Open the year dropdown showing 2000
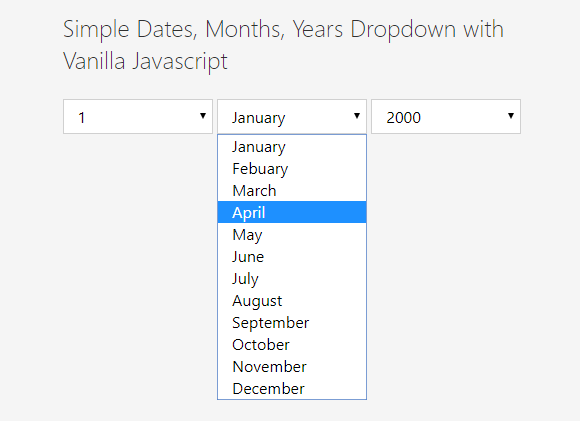The image size is (580, 421). pos(446,117)
